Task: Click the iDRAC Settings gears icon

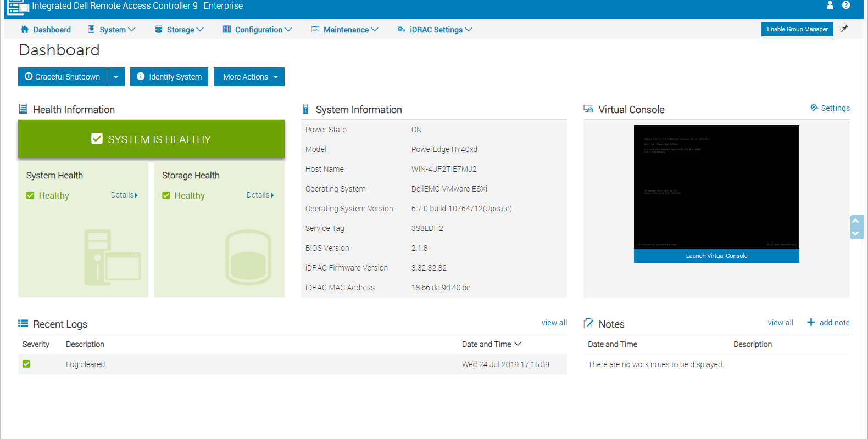Action: point(402,29)
